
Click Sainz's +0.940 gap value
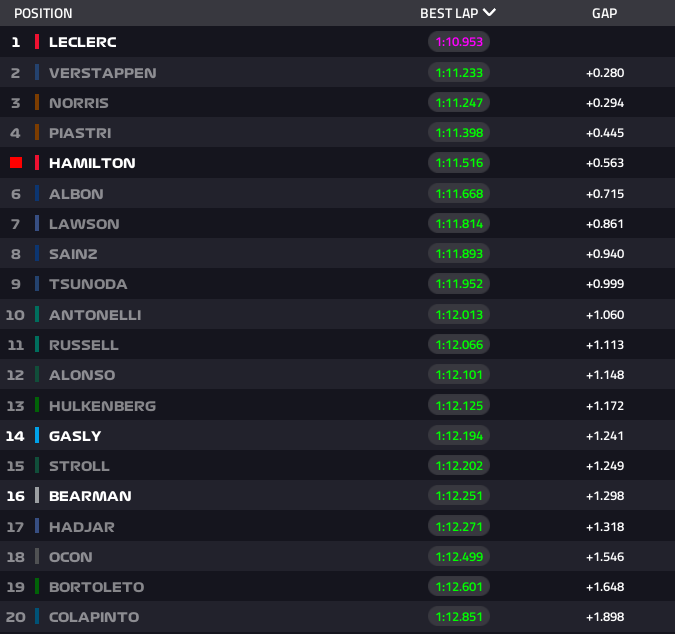(604, 254)
